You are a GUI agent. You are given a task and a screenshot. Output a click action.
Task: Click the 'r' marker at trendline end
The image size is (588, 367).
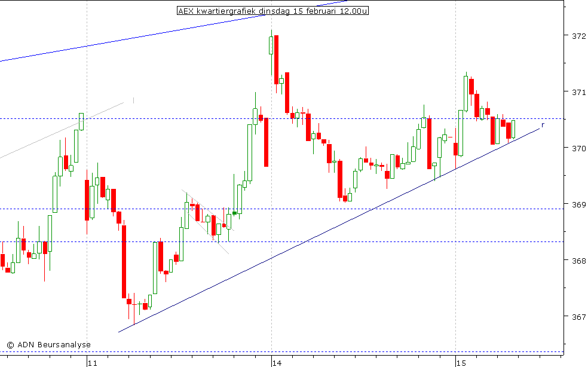tap(543, 124)
